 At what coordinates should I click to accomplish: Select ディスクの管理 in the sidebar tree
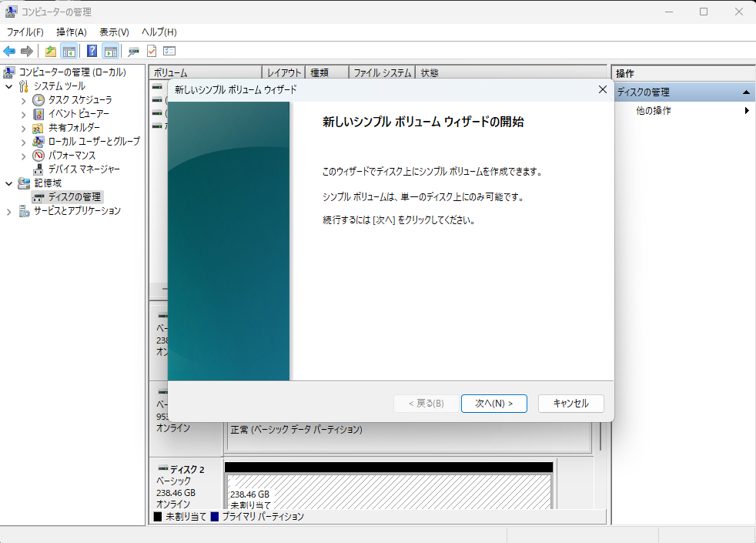coord(74,196)
